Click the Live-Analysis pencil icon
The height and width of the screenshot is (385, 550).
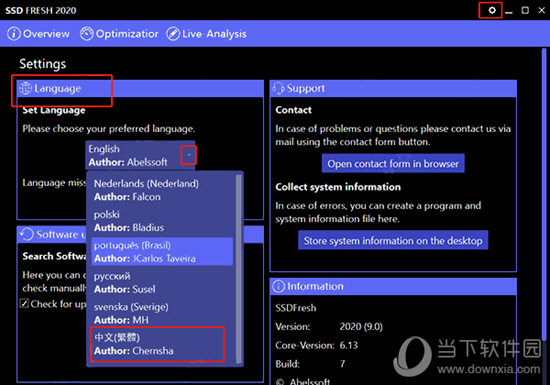click(x=173, y=34)
